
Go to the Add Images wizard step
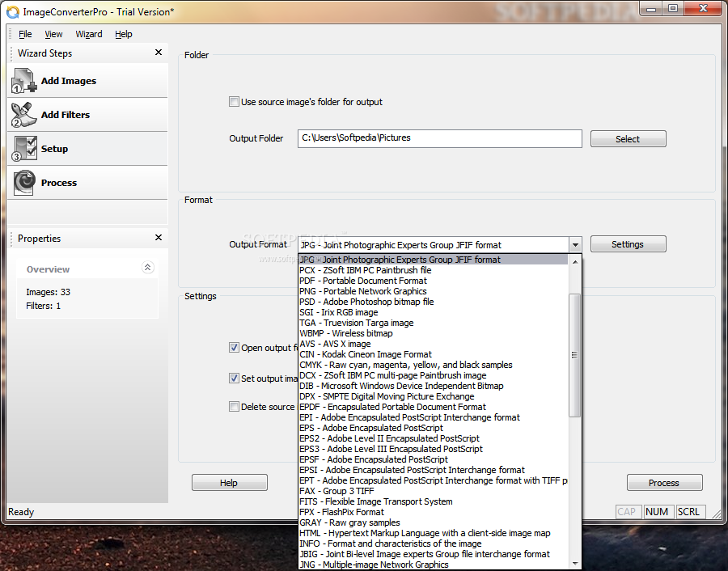coord(87,81)
